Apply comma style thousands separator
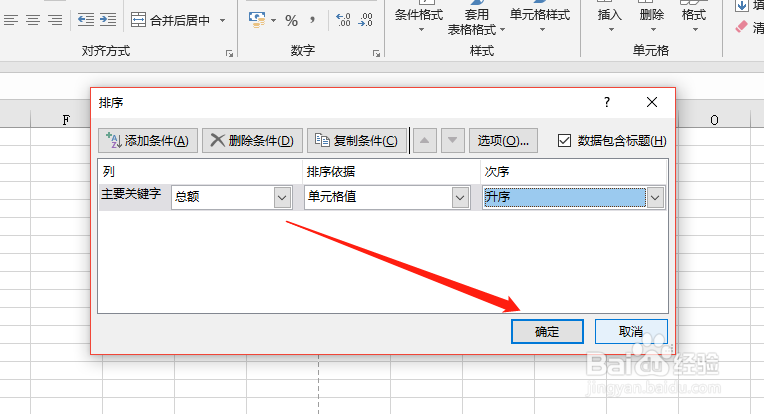The width and height of the screenshot is (764, 414). coord(312,20)
